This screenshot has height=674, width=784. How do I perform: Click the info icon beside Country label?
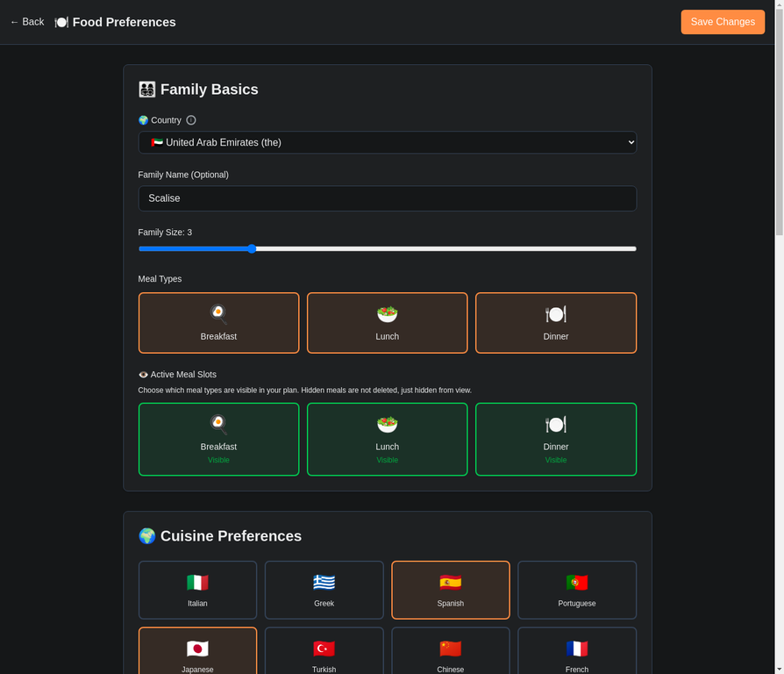click(190, 120)
